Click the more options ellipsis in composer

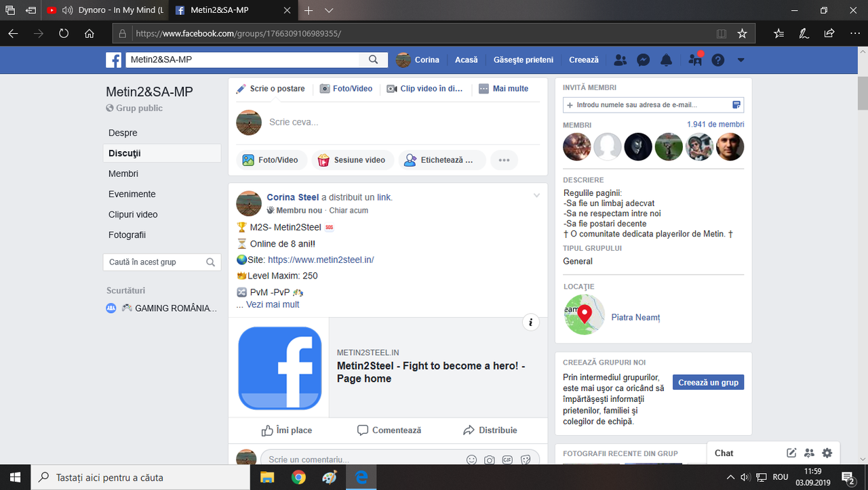[504, 160]
